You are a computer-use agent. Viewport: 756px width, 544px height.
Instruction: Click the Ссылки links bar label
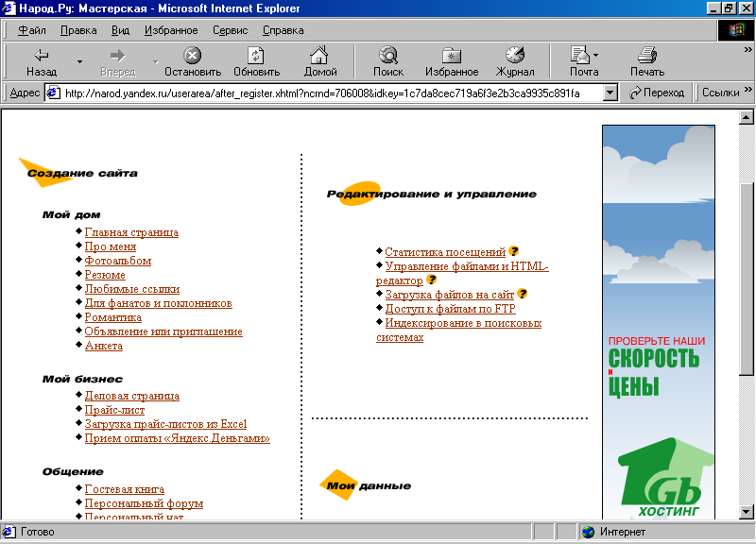720,93
